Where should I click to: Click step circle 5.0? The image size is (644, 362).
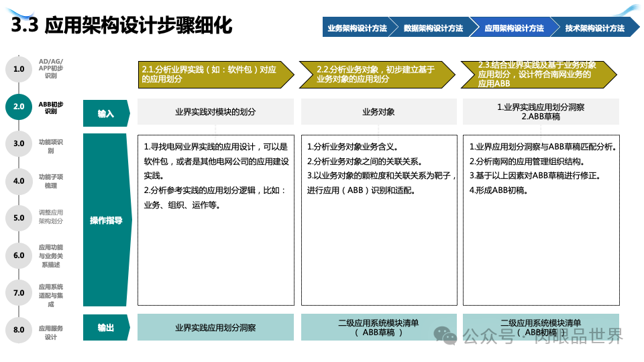(x=19, y=218)
